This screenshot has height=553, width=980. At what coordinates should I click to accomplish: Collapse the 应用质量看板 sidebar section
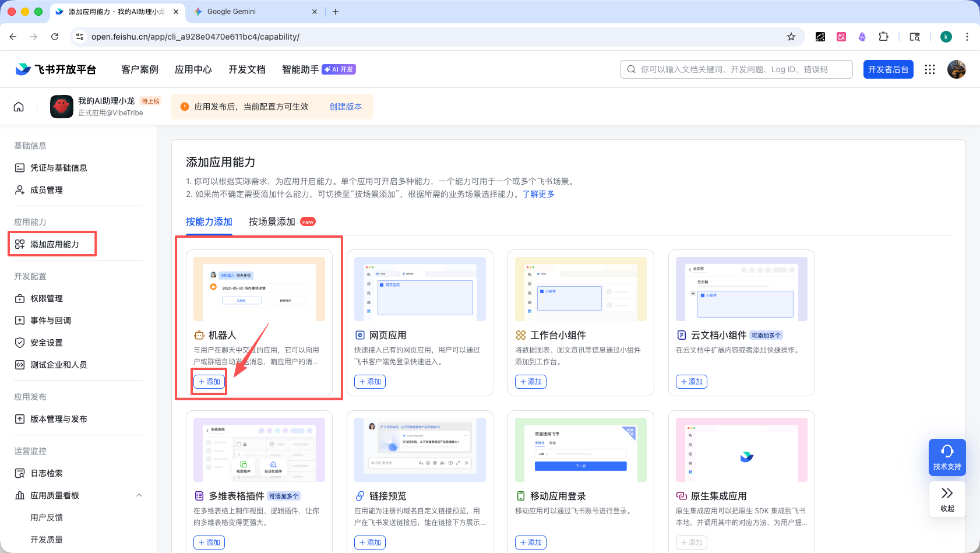(139, 495)
